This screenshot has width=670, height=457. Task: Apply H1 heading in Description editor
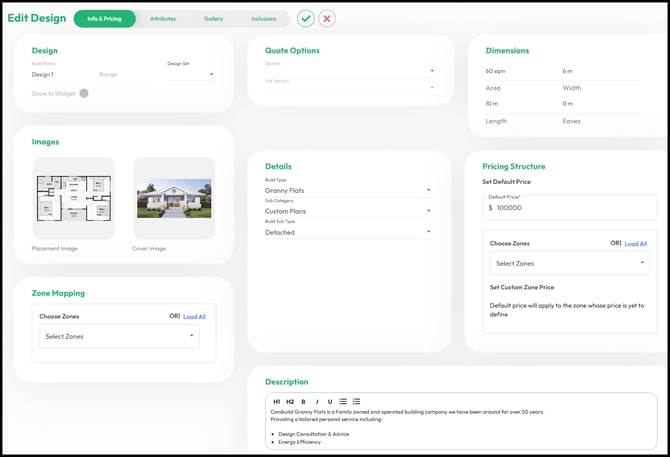(x=276, y=401)
